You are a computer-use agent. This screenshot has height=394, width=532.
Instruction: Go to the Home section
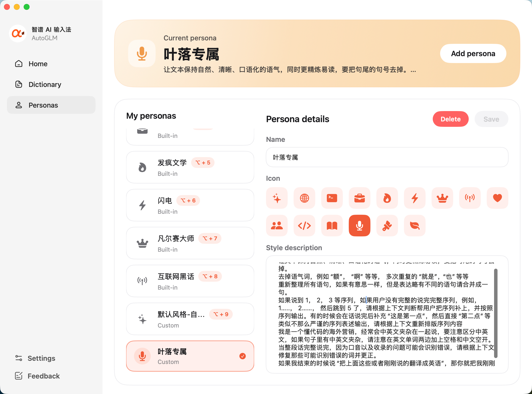coord(38,64)
